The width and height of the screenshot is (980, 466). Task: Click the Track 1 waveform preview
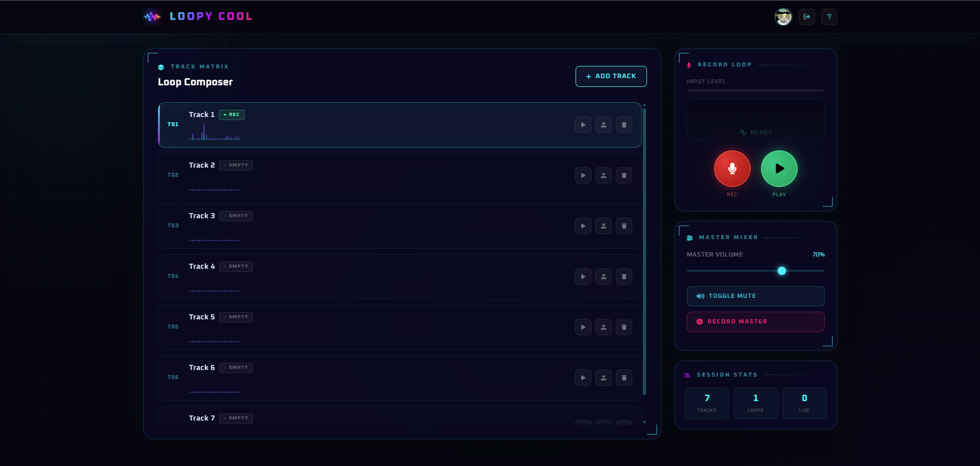click(x=214, y=131)
